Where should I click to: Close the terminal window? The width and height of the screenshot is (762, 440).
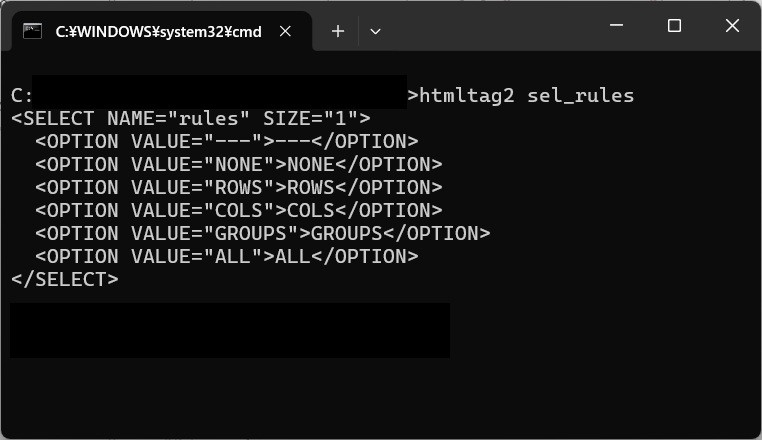click(x=732, y=26)
